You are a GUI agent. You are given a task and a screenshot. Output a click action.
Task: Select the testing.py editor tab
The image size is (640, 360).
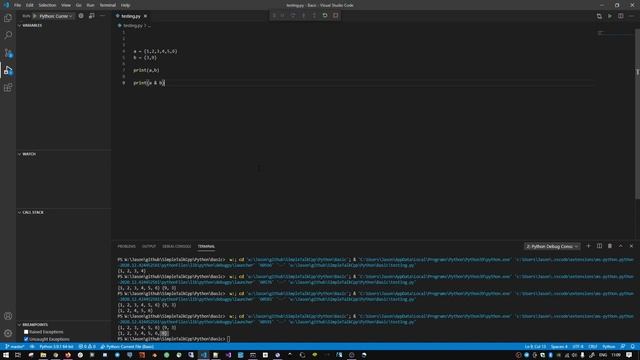point(131,16)
